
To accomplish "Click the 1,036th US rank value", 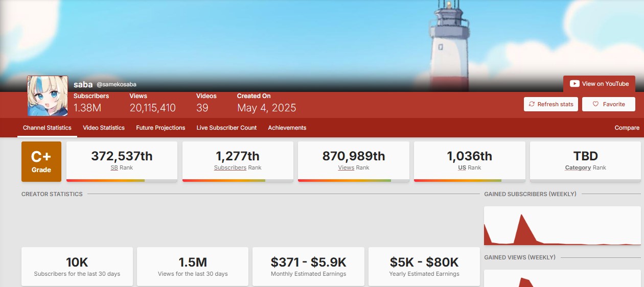I will [470, 156].
